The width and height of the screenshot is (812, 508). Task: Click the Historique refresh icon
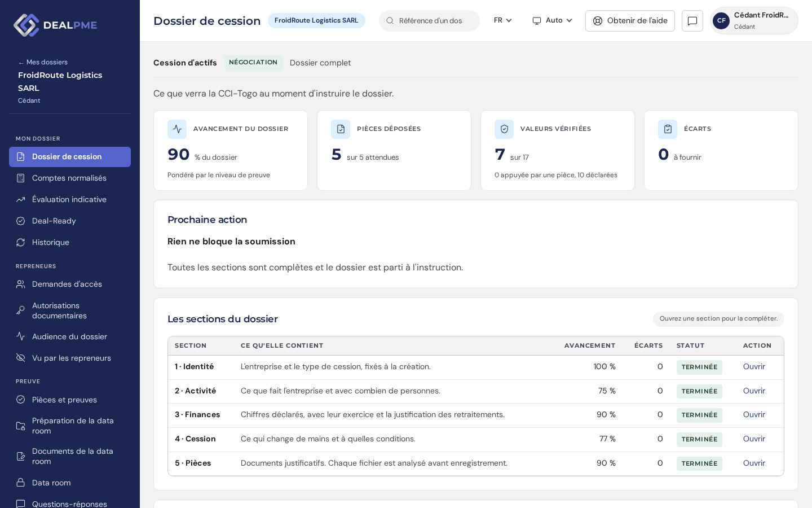point(21,243)
